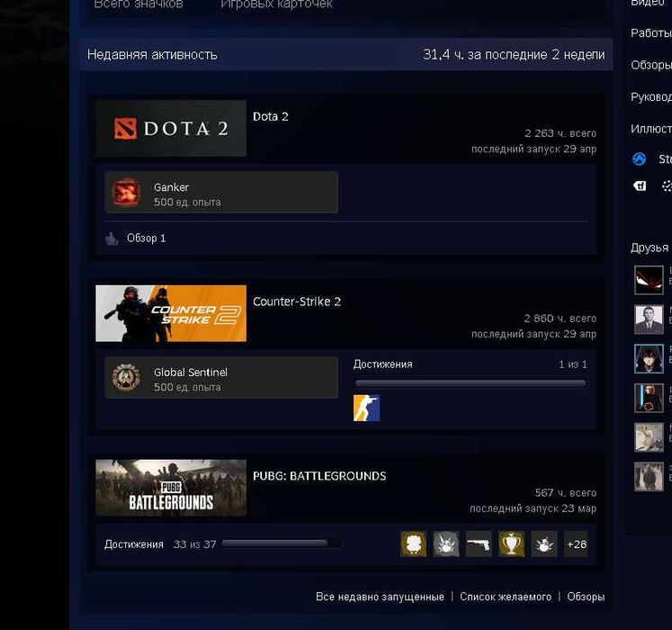Open friend with light beige animal avatar
The image size is (672, 630).
649,437
